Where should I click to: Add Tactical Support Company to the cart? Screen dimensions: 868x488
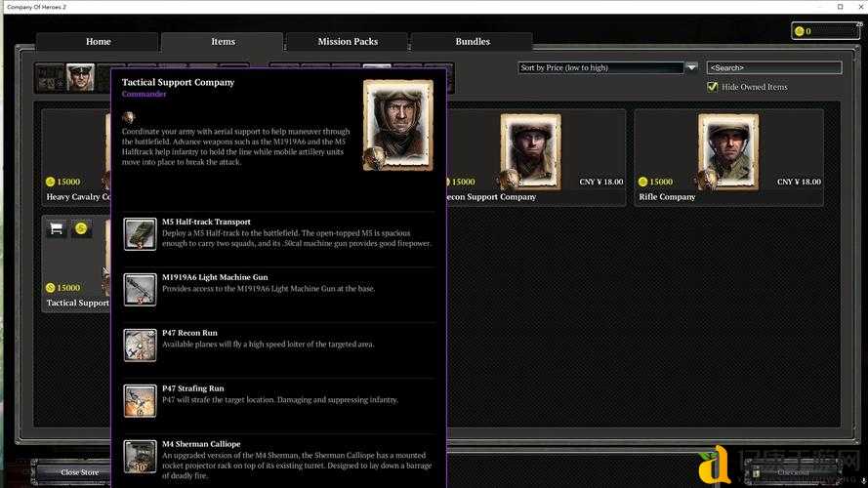[56, 228]
